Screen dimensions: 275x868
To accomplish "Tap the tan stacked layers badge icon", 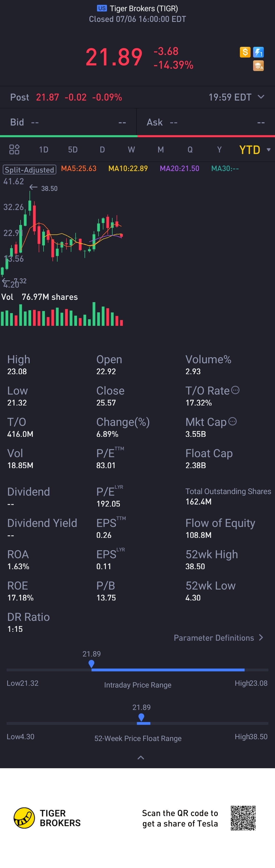I will [x=258, y=65].
